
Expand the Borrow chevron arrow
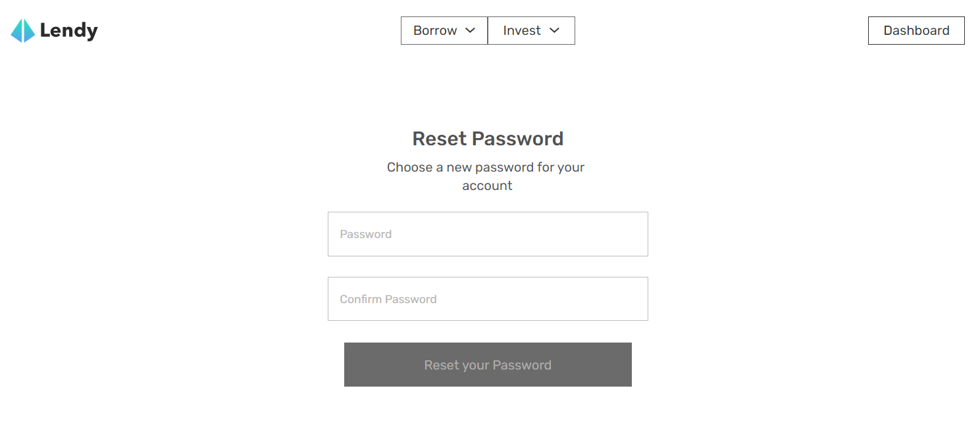(x=470, y=30)
